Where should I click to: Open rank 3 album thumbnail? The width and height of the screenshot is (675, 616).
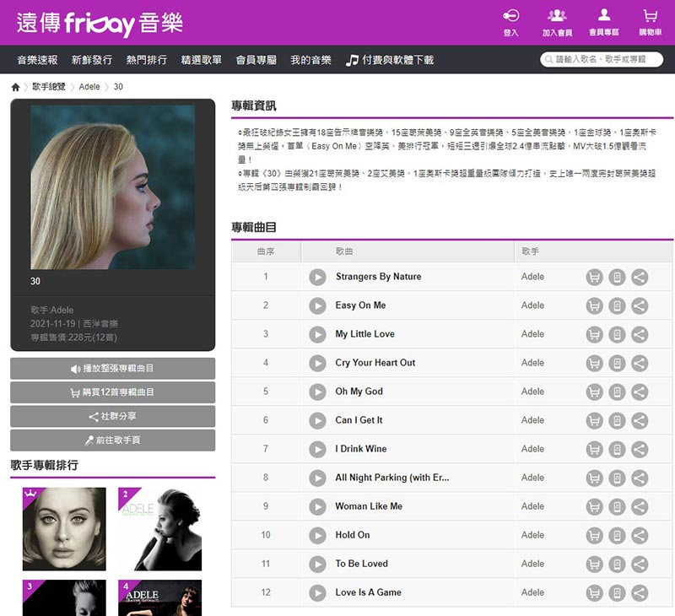[x=64, y=598]
